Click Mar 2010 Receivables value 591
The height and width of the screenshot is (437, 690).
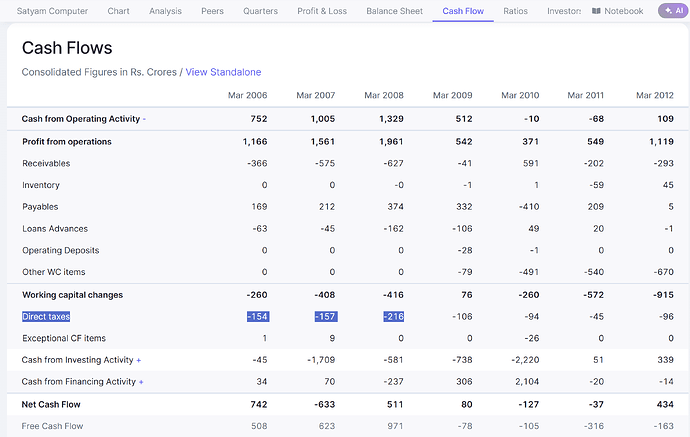click(x=531, y=163)
